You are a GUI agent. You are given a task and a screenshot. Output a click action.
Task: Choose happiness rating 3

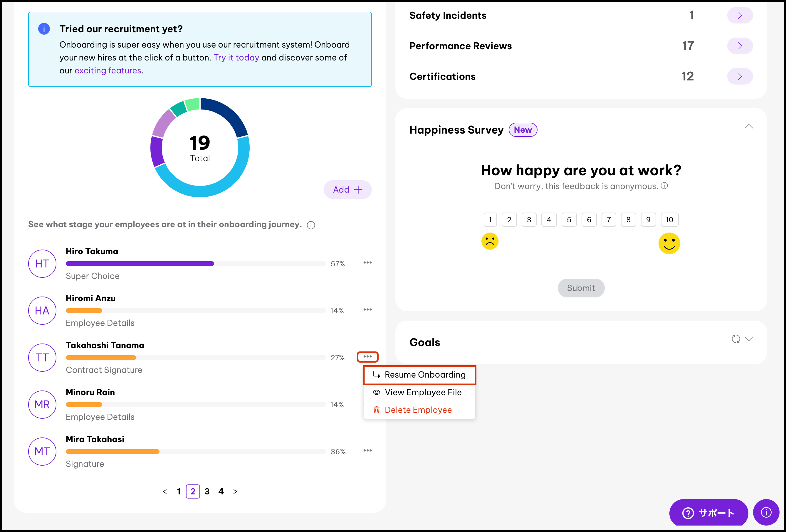(529, 220)
